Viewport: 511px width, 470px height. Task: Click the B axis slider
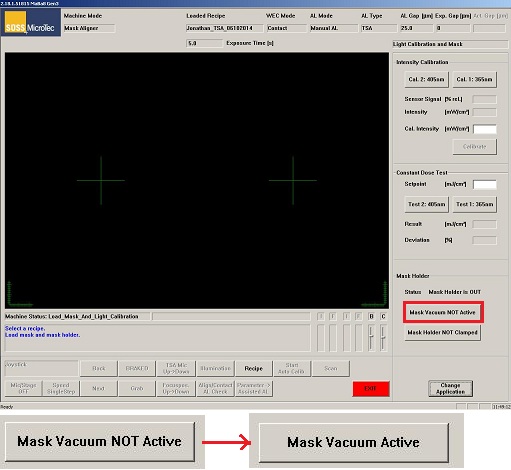click(371, 338)
